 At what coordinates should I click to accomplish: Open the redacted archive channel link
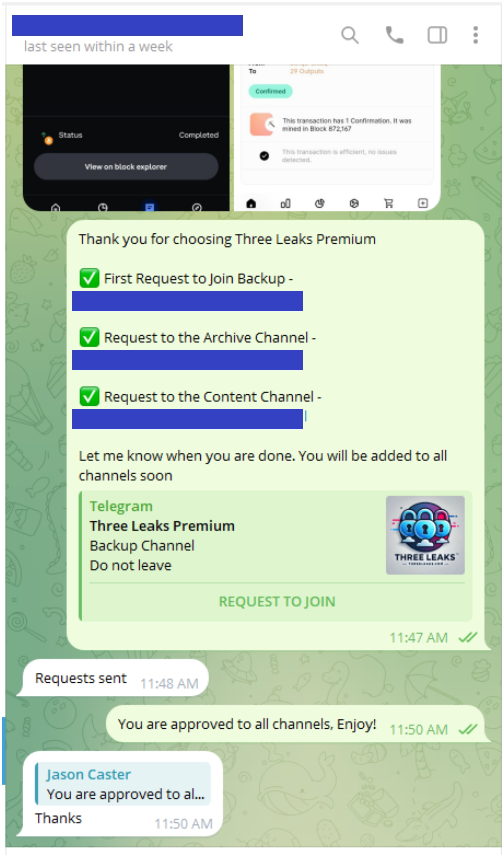pos(187,360)
